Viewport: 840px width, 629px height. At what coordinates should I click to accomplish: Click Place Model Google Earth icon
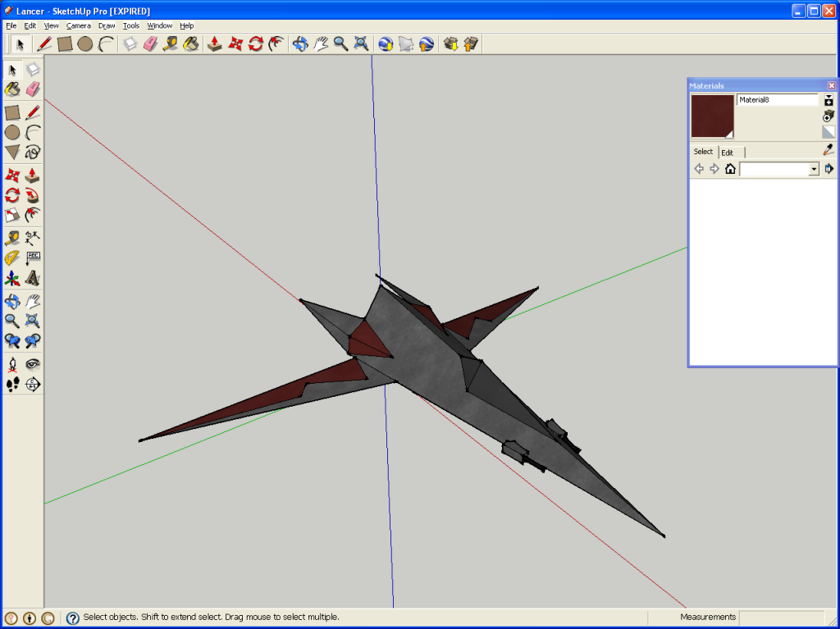coord(427,44)
